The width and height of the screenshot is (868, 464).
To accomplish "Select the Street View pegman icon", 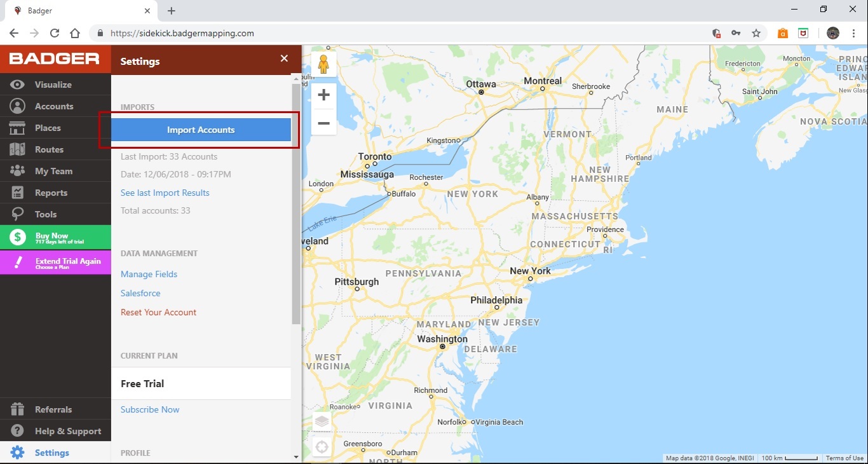I will click(323, 64).
